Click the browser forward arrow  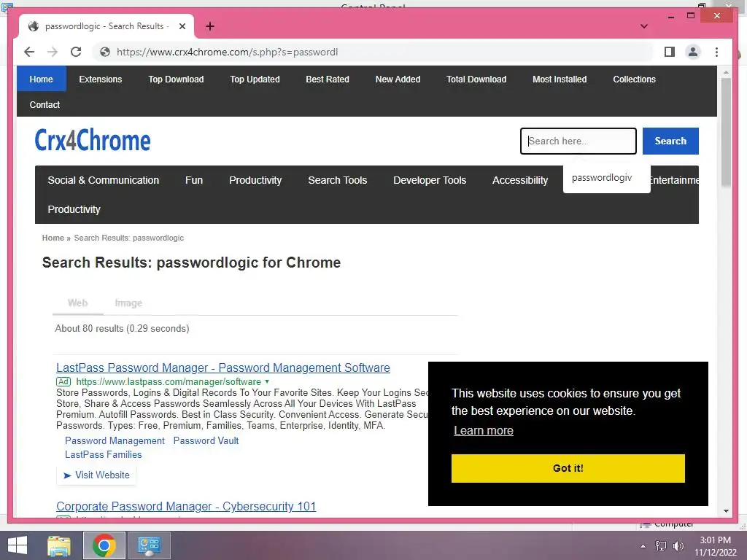(53, 52)
